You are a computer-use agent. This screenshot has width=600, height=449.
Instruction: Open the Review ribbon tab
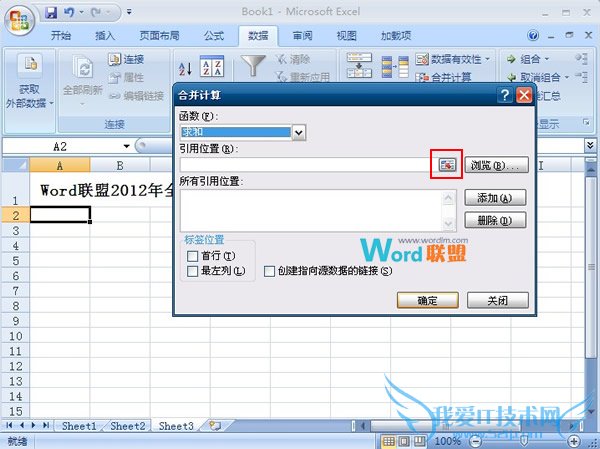click(302, 36)
